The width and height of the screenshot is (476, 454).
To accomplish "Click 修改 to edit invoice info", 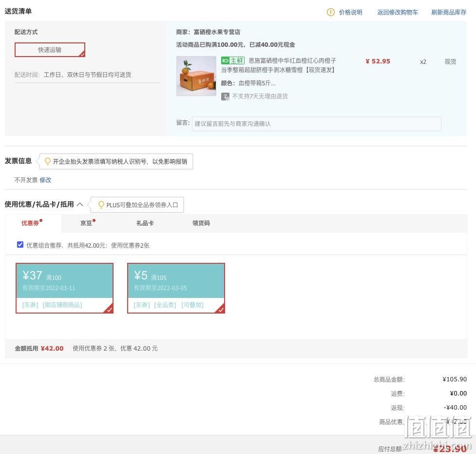I will pos(45,180).
